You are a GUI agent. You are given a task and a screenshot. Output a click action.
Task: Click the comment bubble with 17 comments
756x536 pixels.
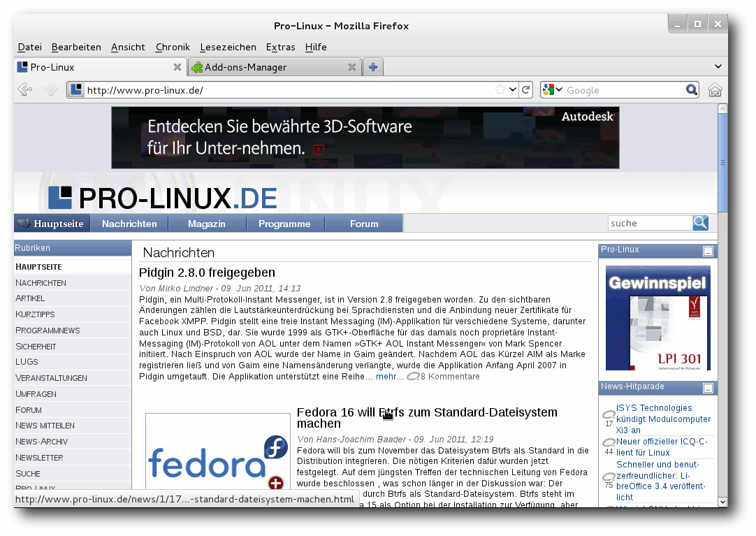[609, 414]
